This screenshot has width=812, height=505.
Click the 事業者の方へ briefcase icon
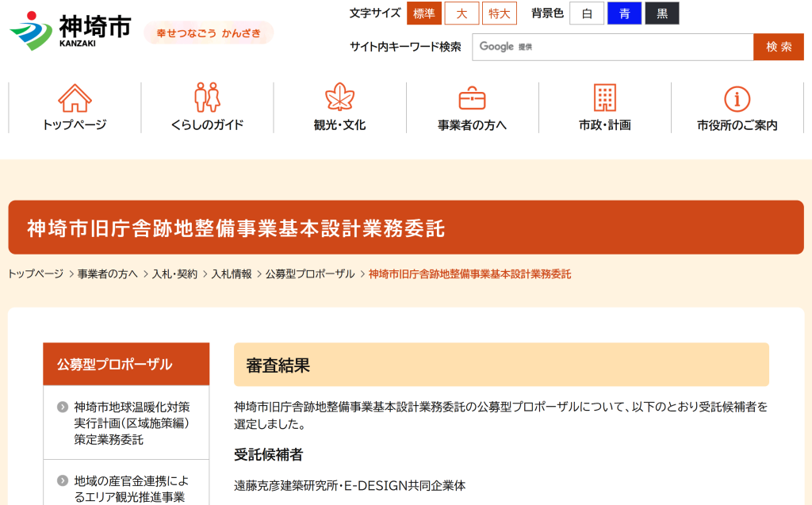pyautogui.click(x=472, y=99)
